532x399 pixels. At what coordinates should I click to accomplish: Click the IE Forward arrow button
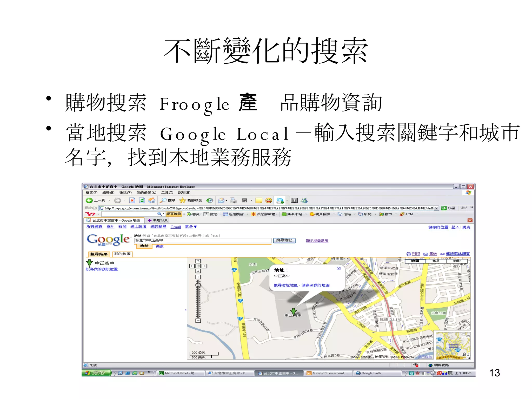click(118, 200)
